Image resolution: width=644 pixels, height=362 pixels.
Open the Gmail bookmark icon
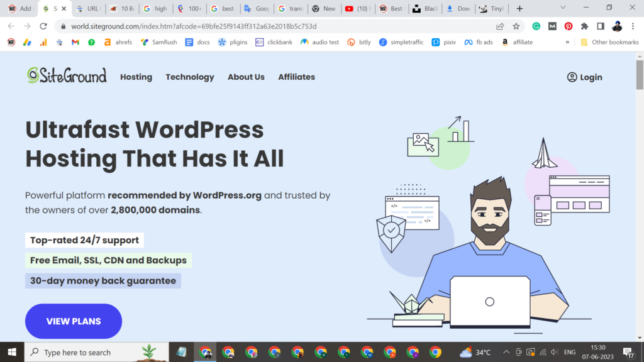tap(75, 42)
